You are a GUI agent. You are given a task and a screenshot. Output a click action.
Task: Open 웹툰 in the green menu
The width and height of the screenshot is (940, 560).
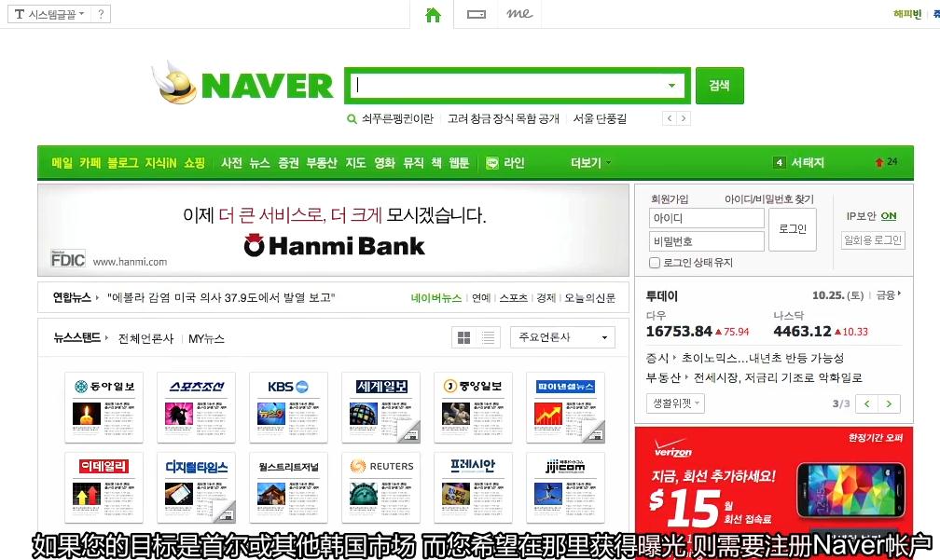[x=459, y=163]
